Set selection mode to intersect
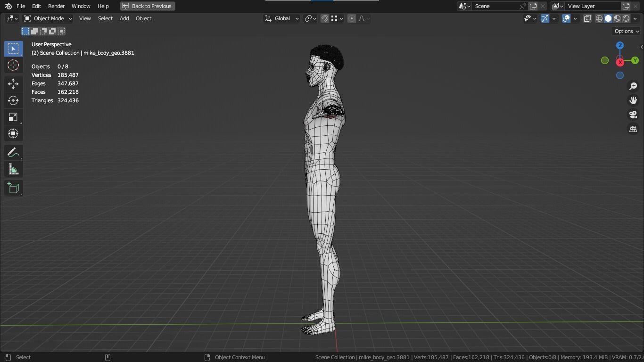644x362 pixels. click(61, 31)
